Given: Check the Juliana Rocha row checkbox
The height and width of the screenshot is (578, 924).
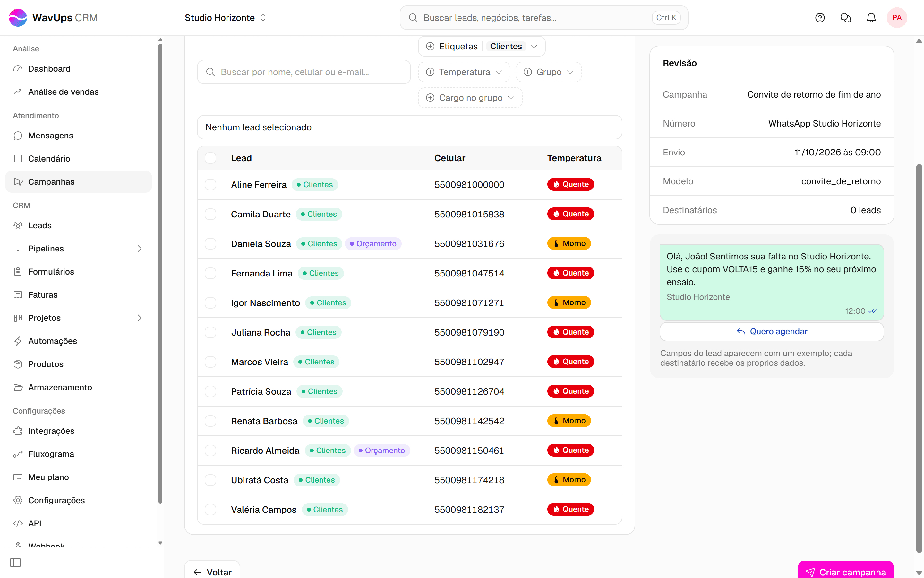Looking at the screenshot, I should tap(210, 332).
